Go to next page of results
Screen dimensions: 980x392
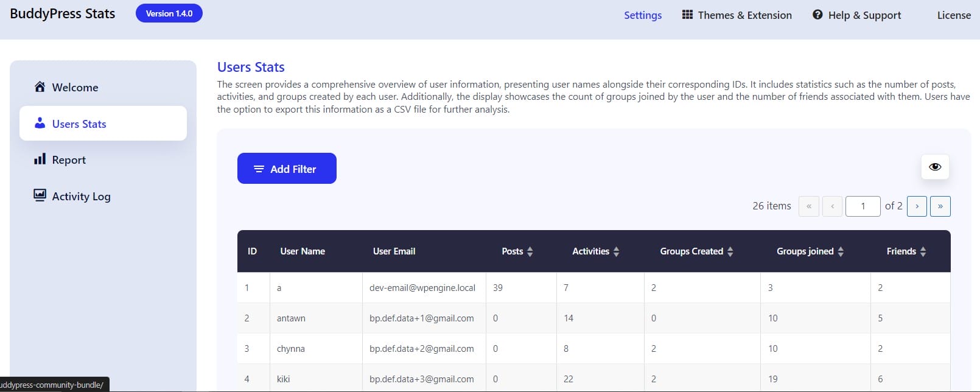pos(917,206)
